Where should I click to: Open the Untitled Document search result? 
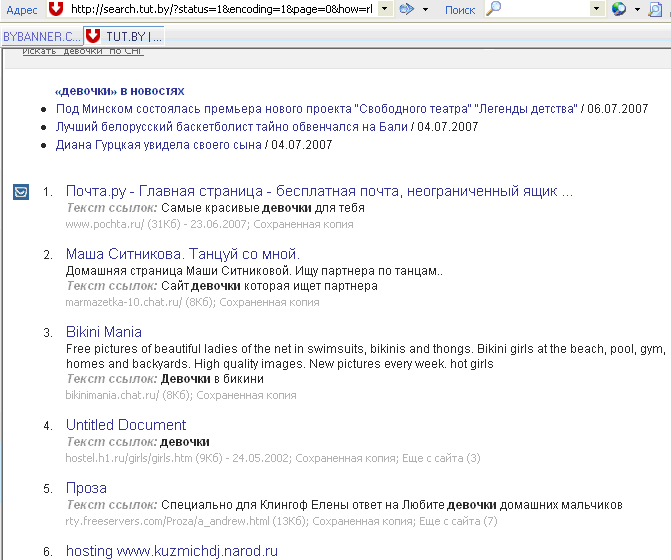(126, 425)
